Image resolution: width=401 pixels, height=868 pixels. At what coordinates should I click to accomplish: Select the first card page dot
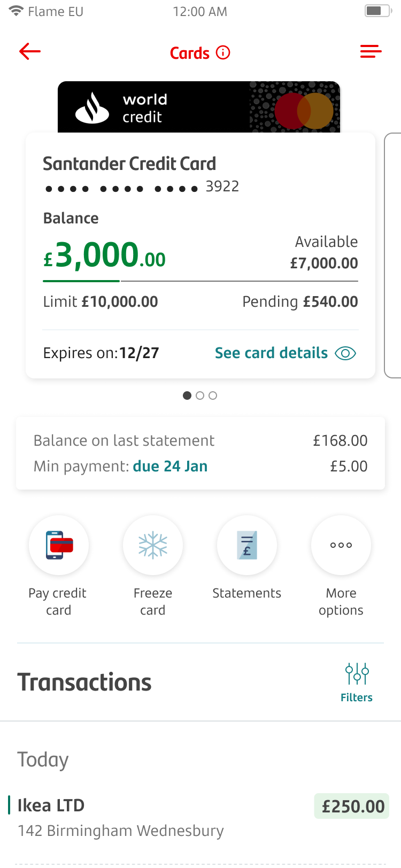(x=187, y=396)
